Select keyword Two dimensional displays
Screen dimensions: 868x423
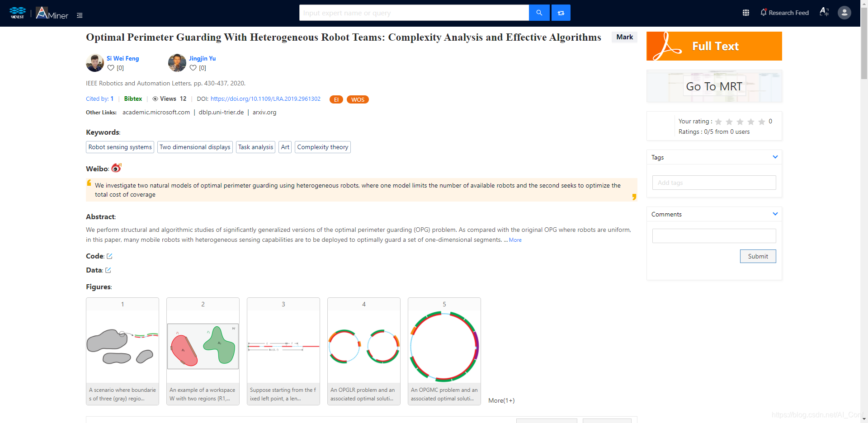tap(195, 147)
